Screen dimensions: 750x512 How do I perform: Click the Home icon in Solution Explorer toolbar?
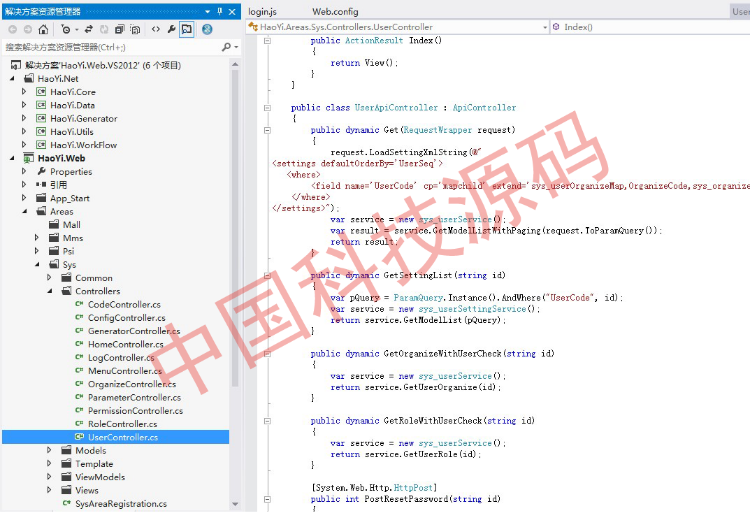point(43,30)
